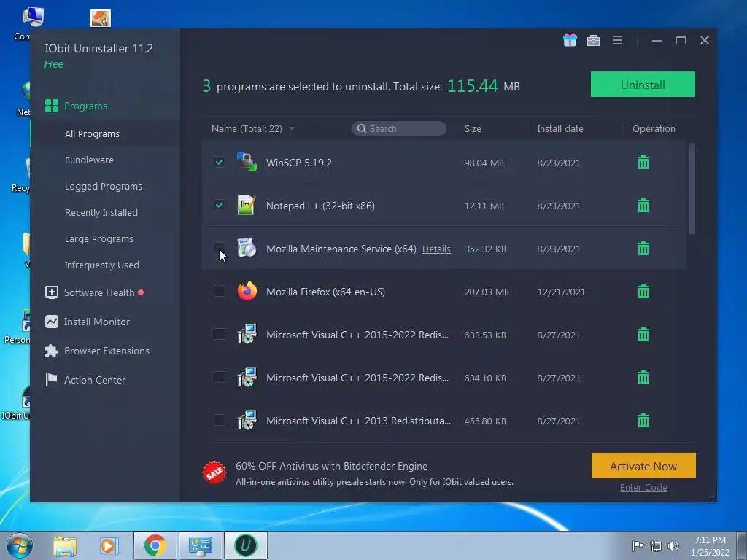Open Google Chrome from taskbar
Screen dimensions: 747x560
tap(155, 545)
